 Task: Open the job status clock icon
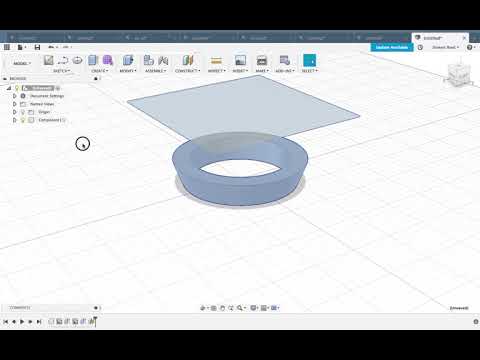[x=420, y=47]
